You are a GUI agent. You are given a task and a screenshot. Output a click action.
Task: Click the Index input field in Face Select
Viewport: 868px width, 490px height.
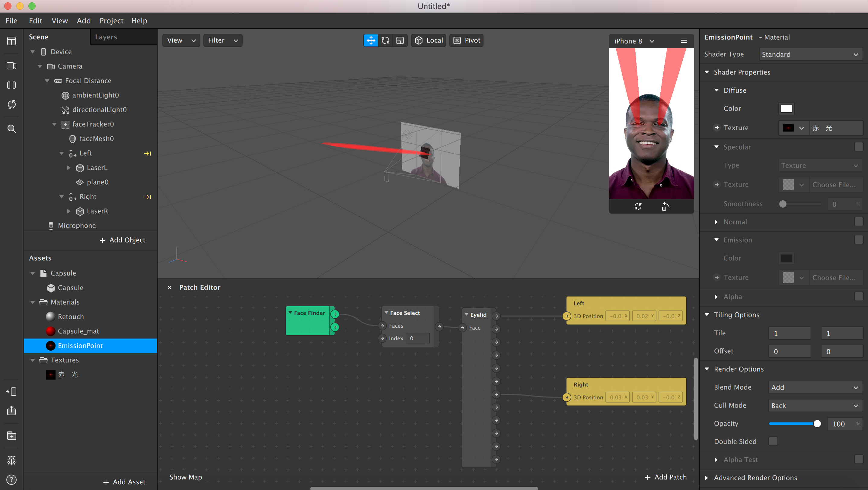tap(417, 338)
